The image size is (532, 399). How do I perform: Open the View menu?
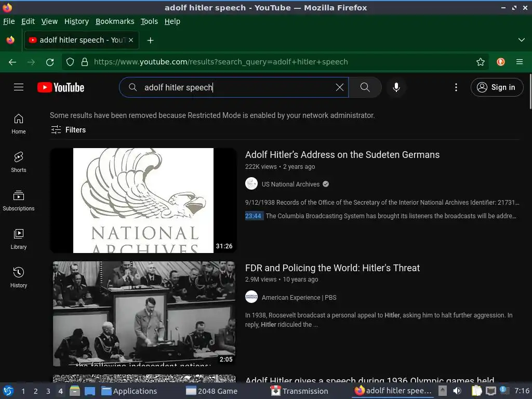(49, 21)
